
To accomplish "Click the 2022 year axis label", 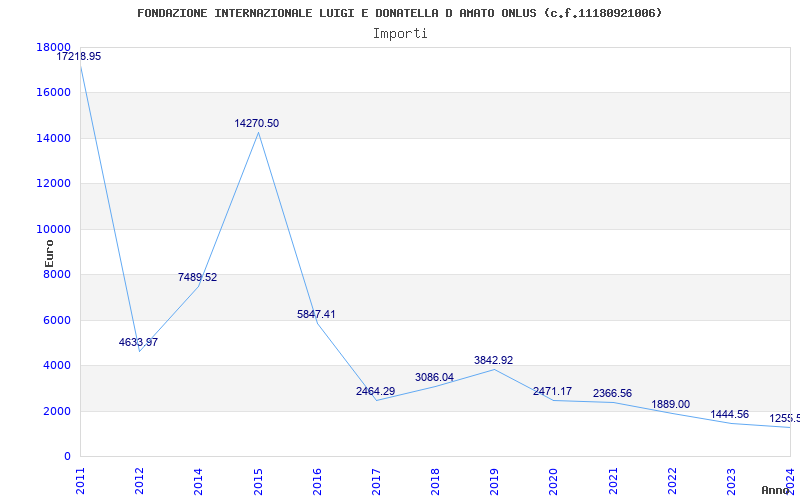I will [x=671, y=479].
